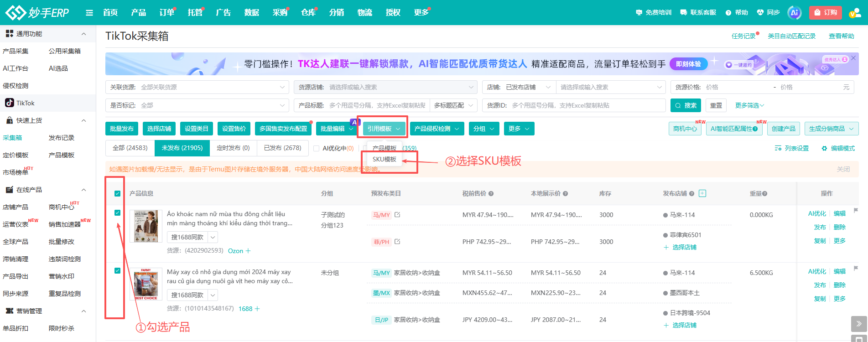
Task: Collapse the 通用功能 sidebar section
Action: [x=83, y=34]
